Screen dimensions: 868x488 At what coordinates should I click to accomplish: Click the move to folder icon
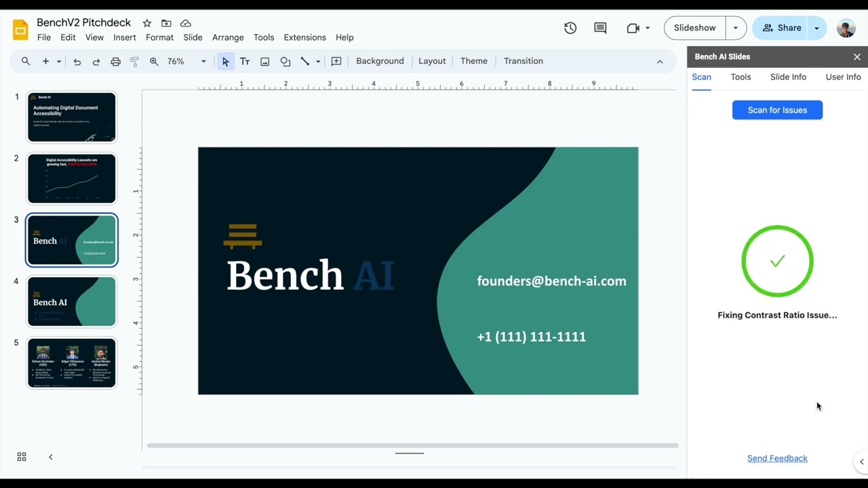click(166, 23)
